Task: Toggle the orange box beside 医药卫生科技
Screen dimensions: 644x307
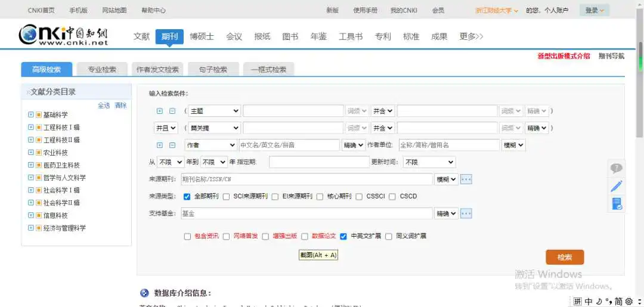Action: click(x=39, y=165)
